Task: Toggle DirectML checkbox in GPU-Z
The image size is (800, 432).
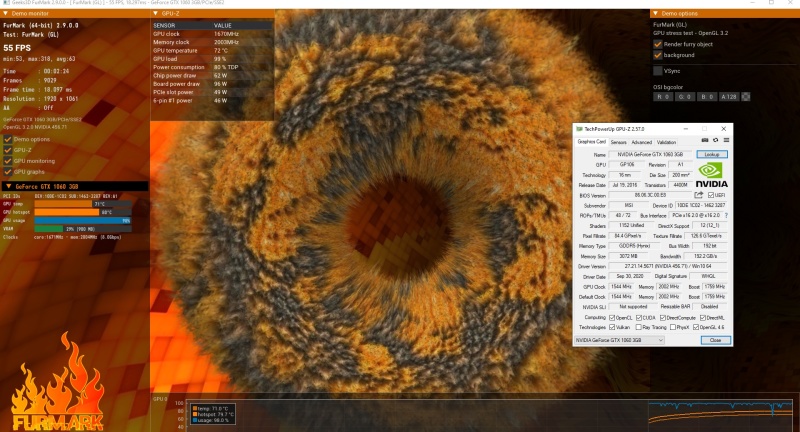Action: tap(703, 318)
